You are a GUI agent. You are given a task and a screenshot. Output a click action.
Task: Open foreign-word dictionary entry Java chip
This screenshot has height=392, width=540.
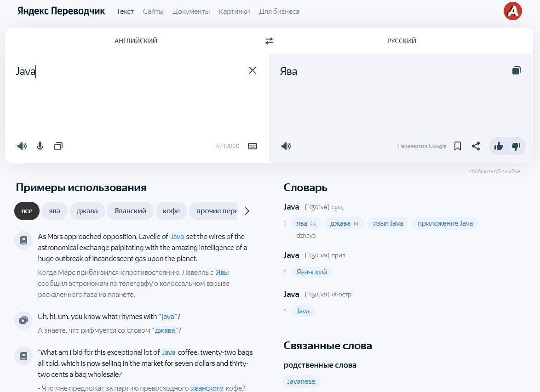click(x=303, y=311)
